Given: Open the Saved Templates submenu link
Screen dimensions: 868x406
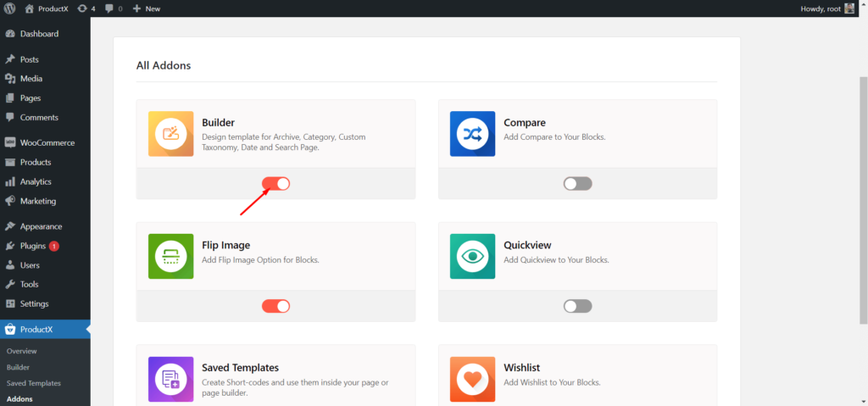Looking at the screenshot, I should pyautogui.click(x=34, y=383).
